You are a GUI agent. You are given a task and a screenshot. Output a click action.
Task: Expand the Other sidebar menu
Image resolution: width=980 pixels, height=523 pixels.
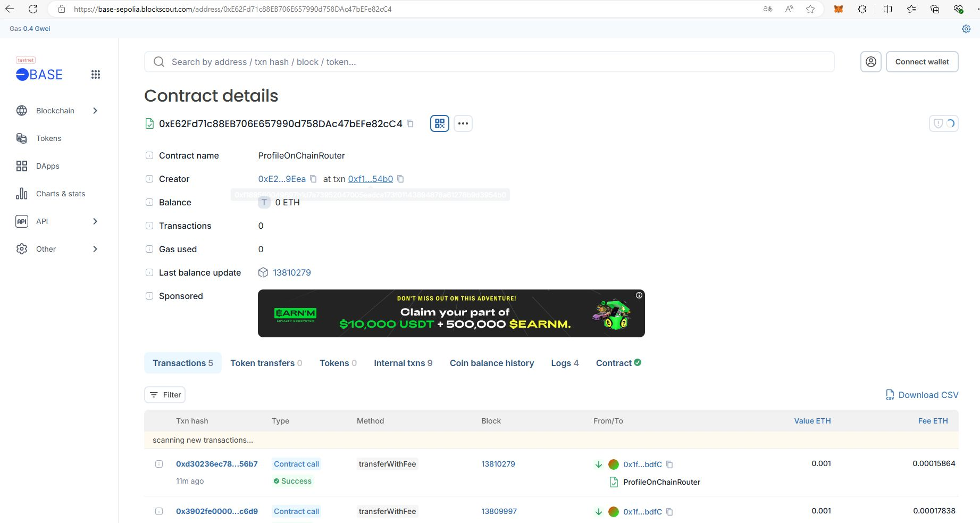point(57,249)
